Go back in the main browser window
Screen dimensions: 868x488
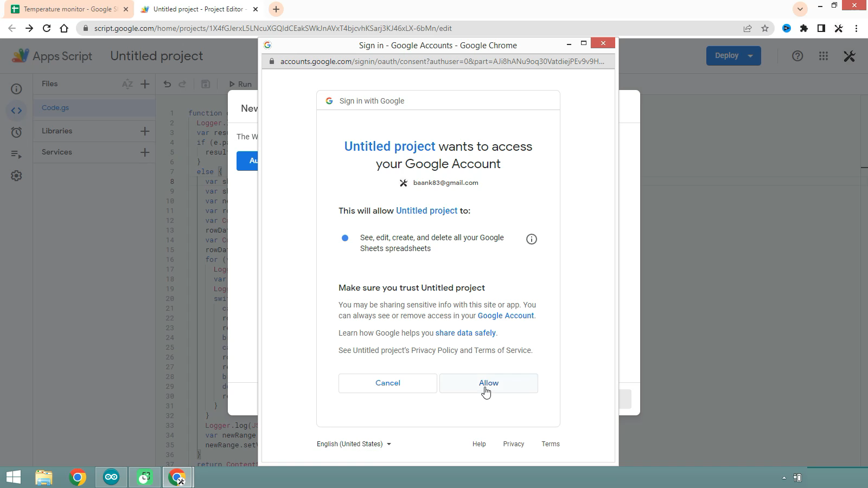coord(12,29)
